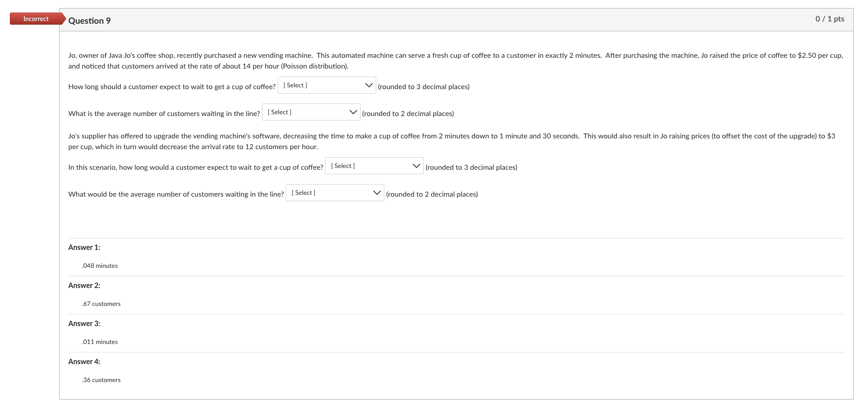This screenshot has width=868, height=404.
Task: Click the Question 9 heading
Action: [x=90, y=20]
